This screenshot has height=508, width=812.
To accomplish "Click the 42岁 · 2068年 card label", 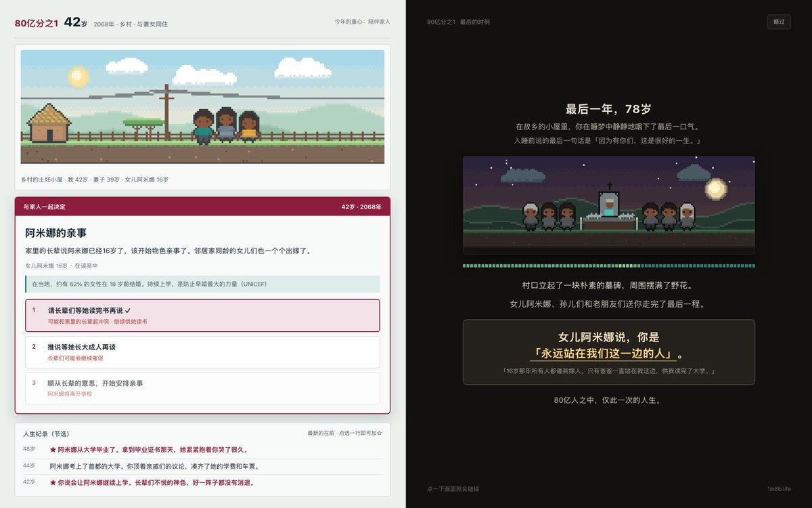I will [361, 207].
